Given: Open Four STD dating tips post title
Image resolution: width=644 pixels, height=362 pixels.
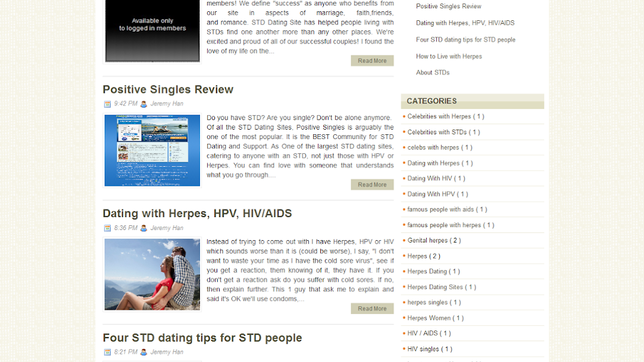Looking at the screenshot, I should tap(202, 338).
